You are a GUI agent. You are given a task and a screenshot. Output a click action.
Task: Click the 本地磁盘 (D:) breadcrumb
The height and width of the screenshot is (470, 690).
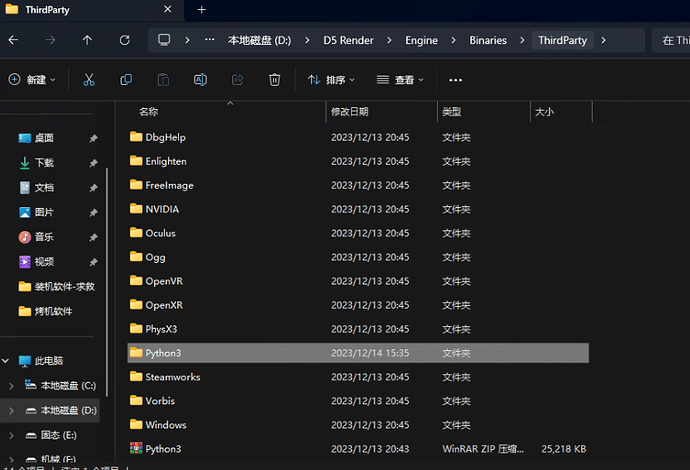click(259, 40)
